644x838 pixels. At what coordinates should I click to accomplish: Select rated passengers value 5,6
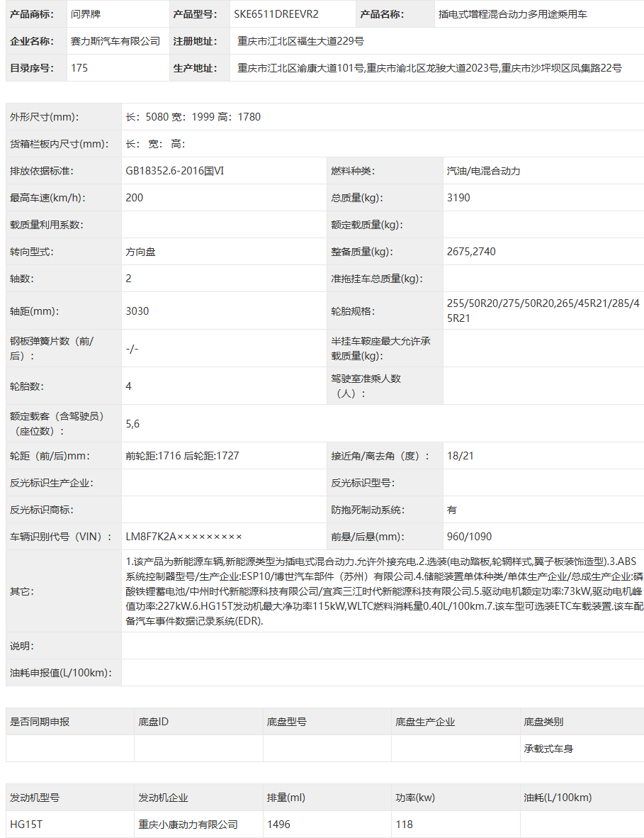132,424
